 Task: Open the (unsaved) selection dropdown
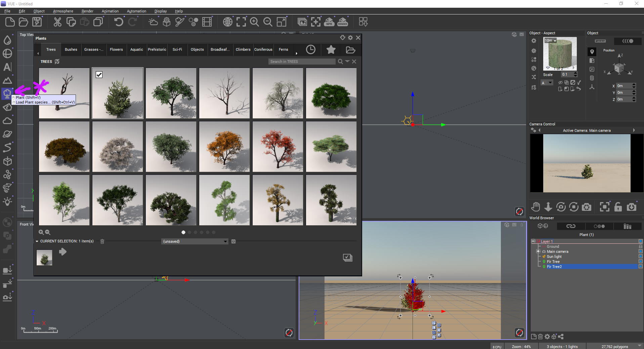(x=195, y=241)
